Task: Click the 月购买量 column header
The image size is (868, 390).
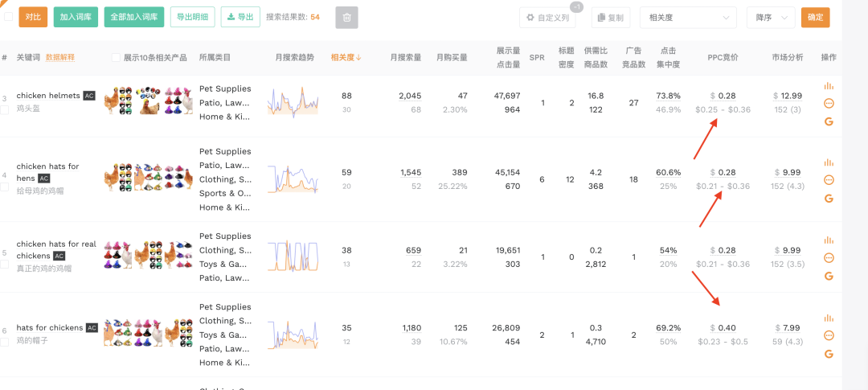Action: (452, 58)
